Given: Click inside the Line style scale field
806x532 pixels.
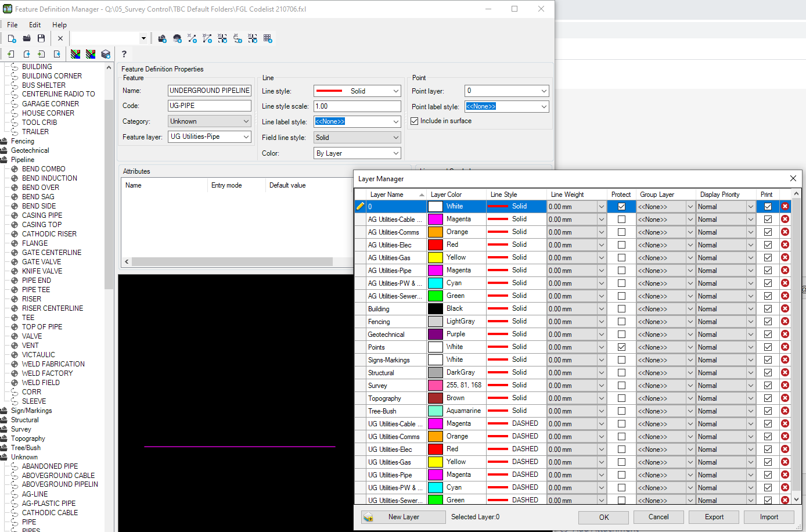Looking at the screenshot, I should 357,106.
